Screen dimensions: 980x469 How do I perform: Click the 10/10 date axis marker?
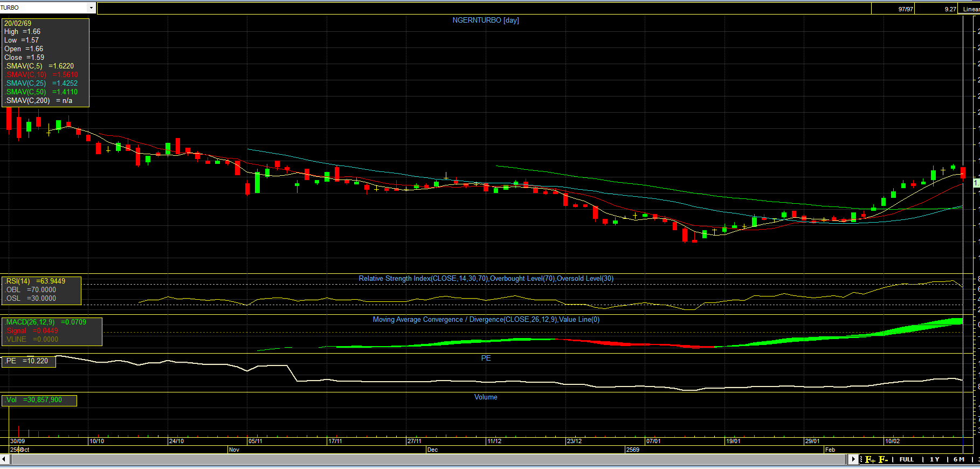pos(97,441)
